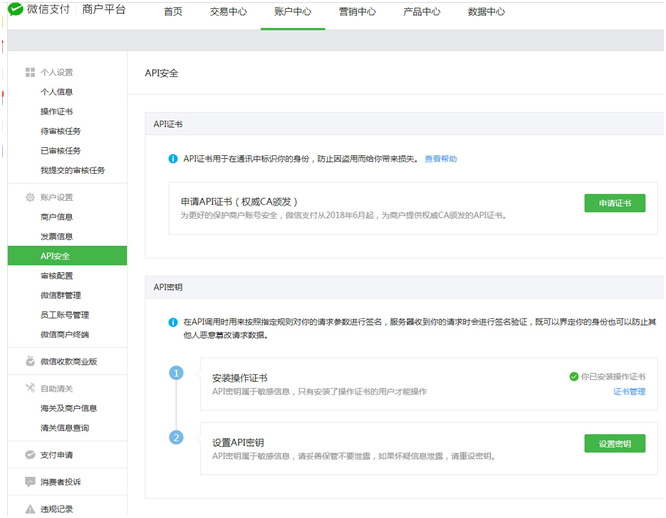Select the highlighted API安全 sidebar item
The width and height of the screenshot is (666, 518).
67,256
